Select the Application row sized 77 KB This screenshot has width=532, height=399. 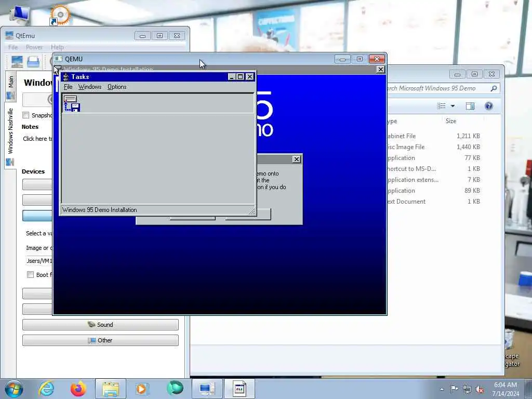(434, 158)
